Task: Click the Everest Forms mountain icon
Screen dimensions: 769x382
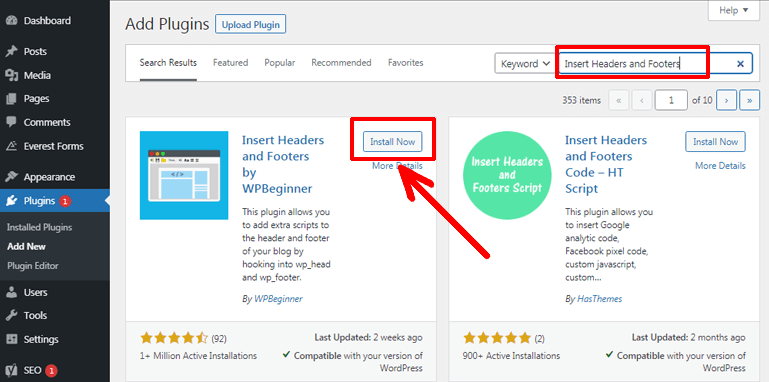Action: [11, 146]
